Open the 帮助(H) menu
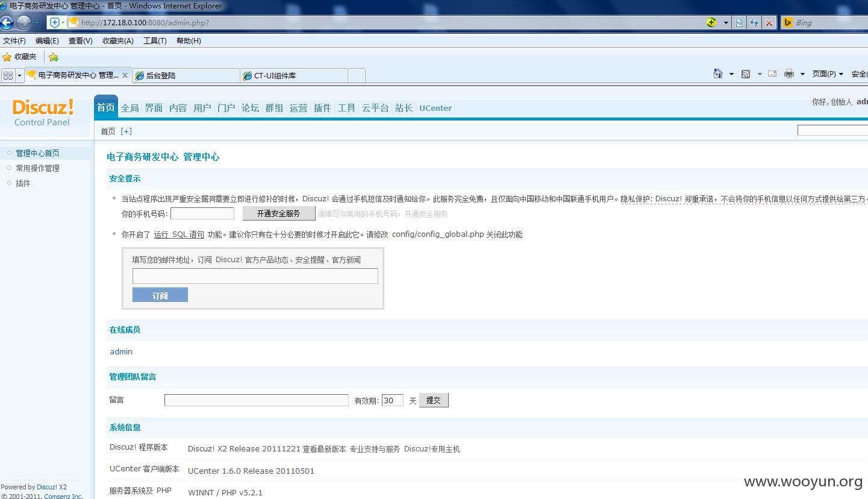 (189, 41)
